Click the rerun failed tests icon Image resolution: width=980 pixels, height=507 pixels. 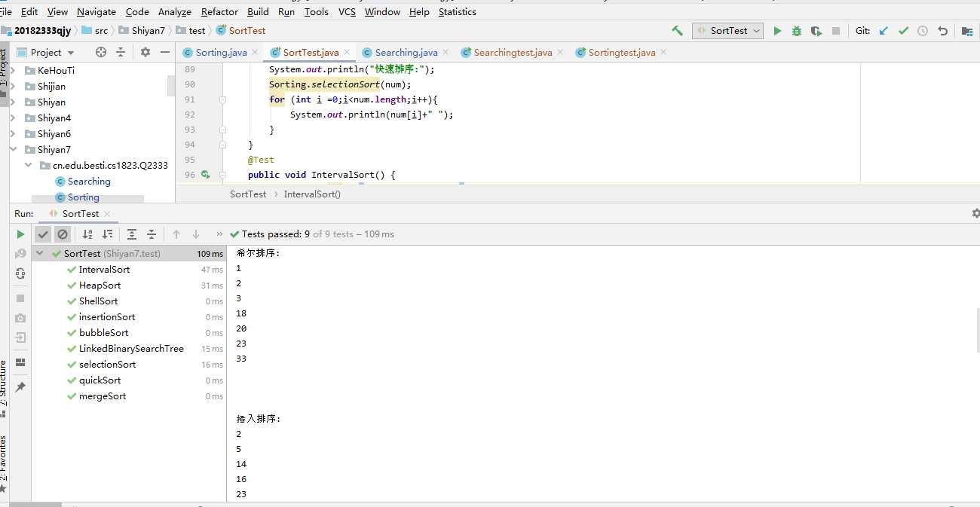(20, 254)
